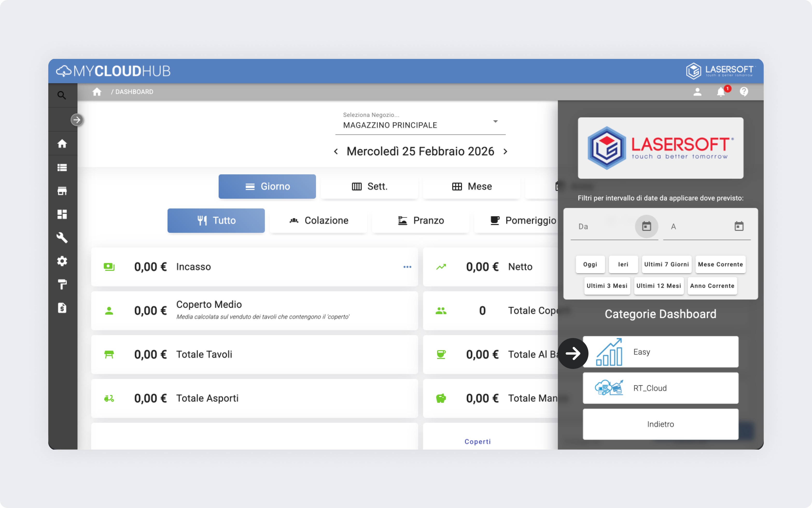
Task: Click the user profile icon in header
Action: pyautogui.click(x=698, y=92)
